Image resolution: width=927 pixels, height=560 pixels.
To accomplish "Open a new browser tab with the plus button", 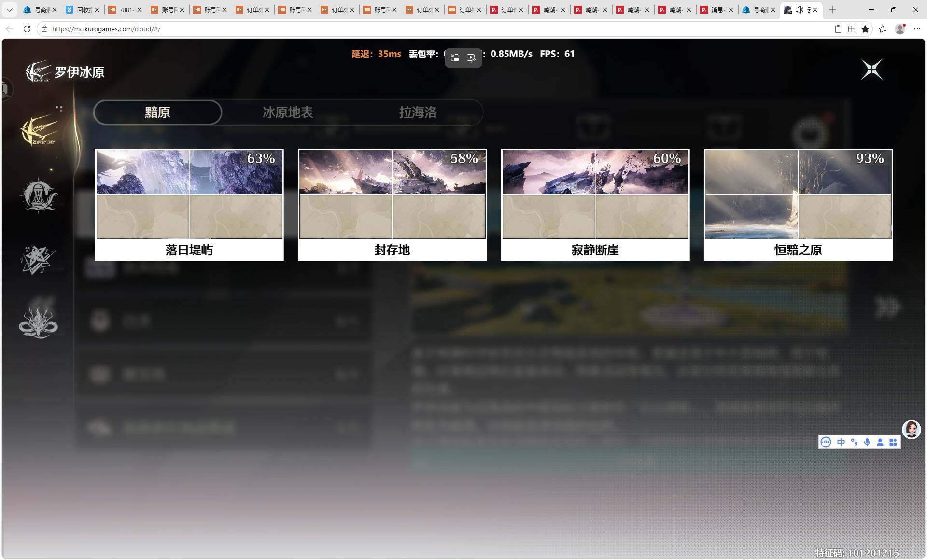I will pyautogui.click(x=832, y=10).
